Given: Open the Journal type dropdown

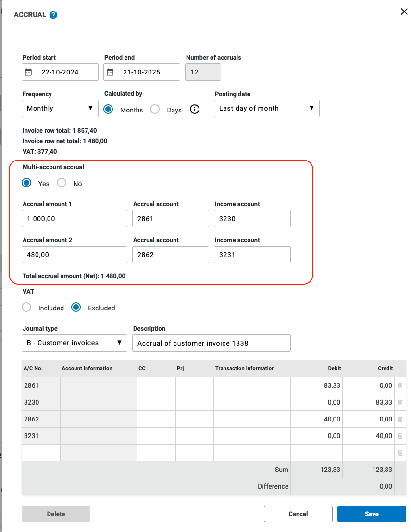Looking at the screenshot, I should (x=74, y=343).
